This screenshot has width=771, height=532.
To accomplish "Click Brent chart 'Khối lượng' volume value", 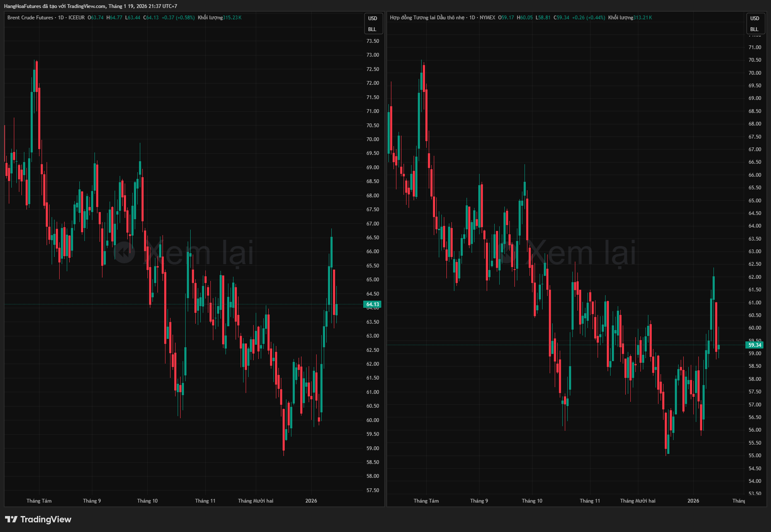I will (x=232, y=18).
